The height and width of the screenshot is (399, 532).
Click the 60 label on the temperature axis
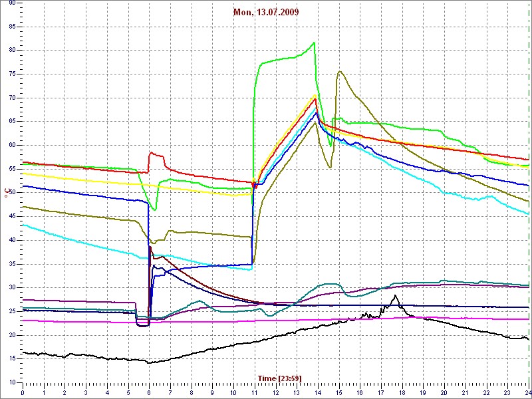[11, 145]
